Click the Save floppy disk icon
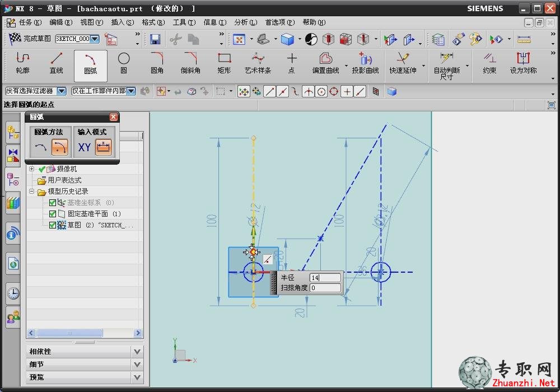This screenshot has height=392, width=560. coord(155,39)
